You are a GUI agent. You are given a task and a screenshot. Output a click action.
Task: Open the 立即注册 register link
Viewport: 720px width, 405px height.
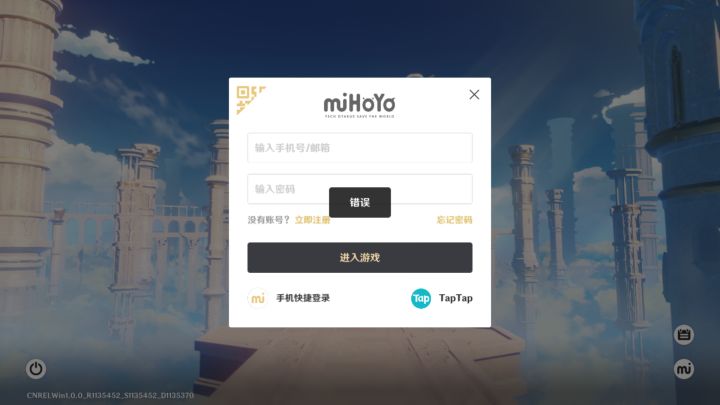coord(312,220)
